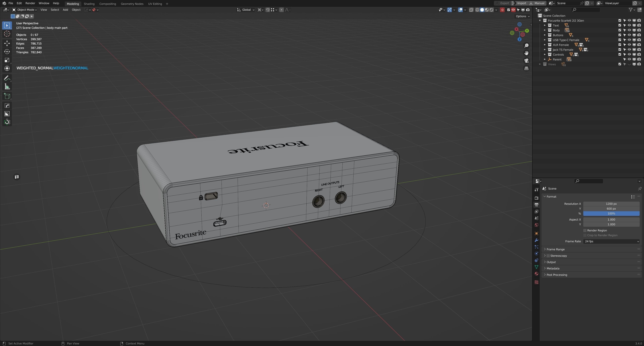Expand the Text collection
Image resolution: width=644 pixels, height=346 pixels.
[x=545, y=25]
